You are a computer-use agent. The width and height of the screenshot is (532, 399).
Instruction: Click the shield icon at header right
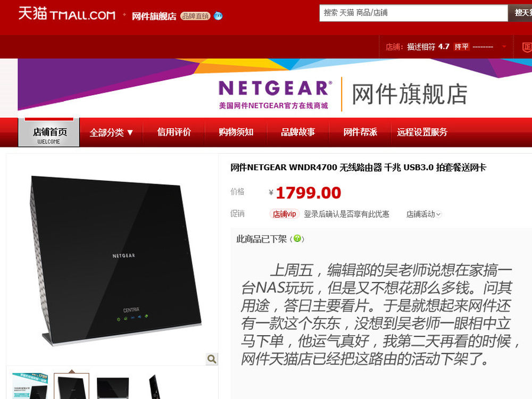tap(527, 47)
